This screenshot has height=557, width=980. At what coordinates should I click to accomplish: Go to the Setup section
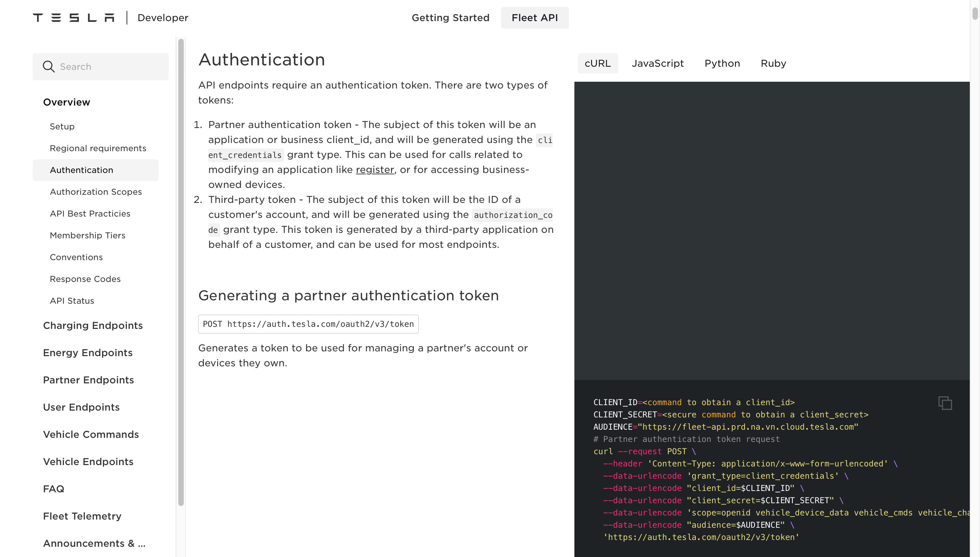62,126
